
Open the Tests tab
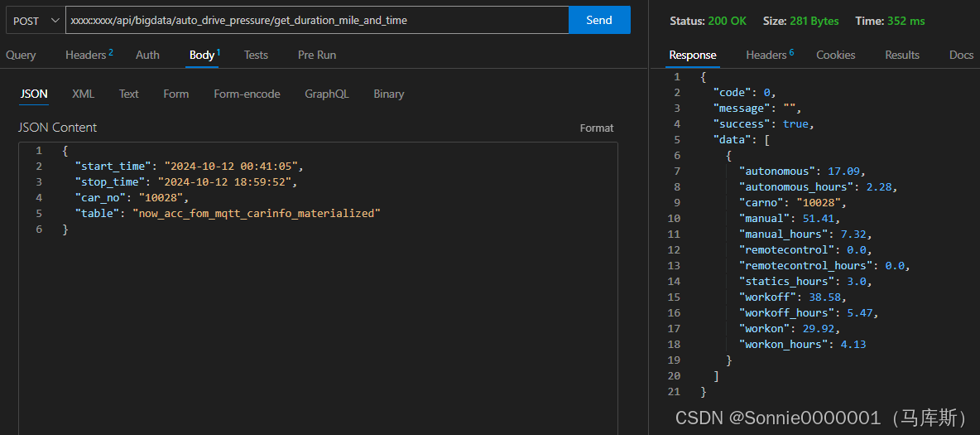[x=256, y=56]
